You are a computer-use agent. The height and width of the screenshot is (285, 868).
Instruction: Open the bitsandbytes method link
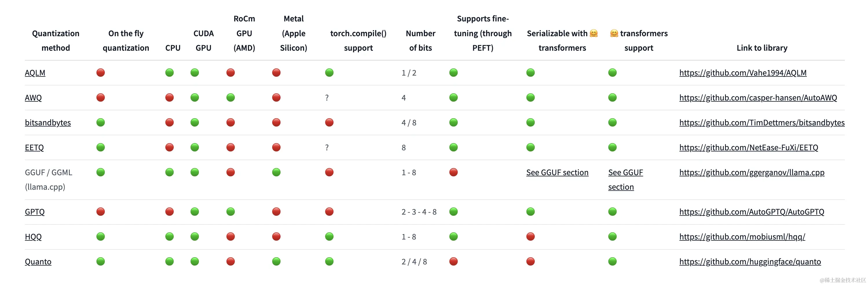tap(48, 123)
